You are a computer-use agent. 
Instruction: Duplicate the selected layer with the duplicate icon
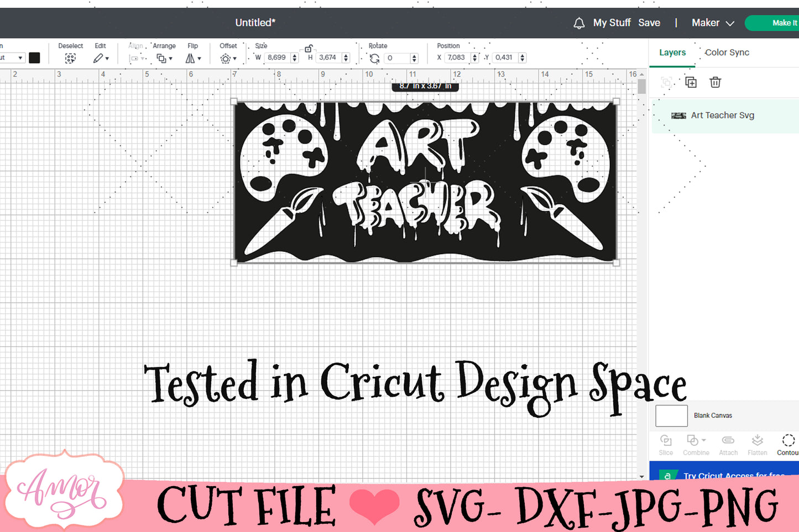coord(691,82)
